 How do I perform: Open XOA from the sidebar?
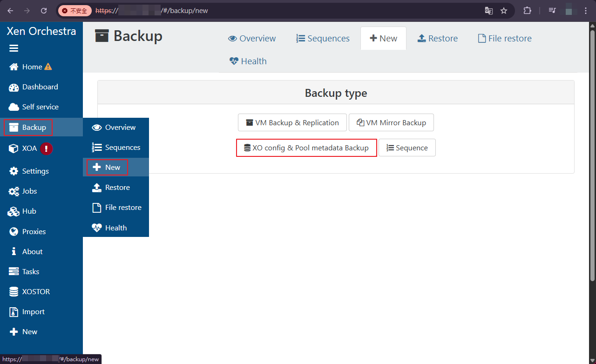pos(23,148)
